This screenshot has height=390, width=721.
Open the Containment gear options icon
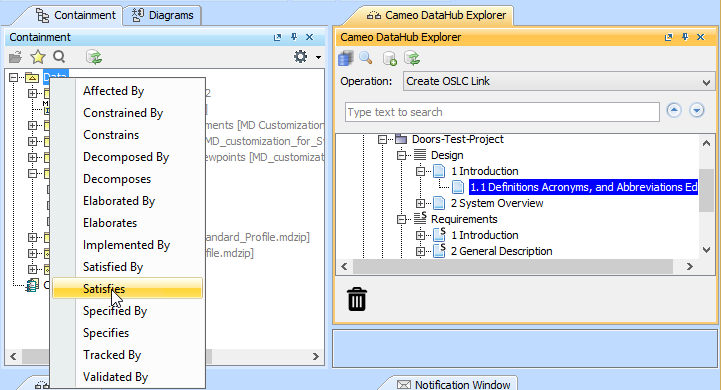[301, 57]
